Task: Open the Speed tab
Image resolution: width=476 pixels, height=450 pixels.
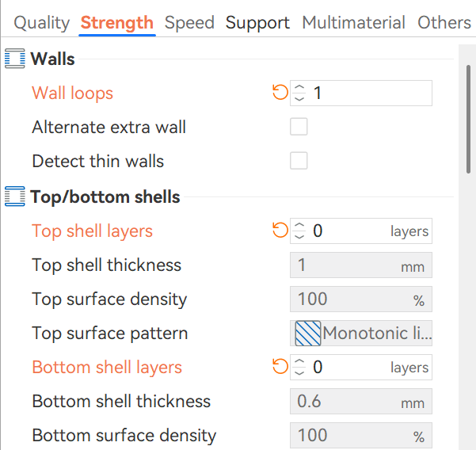Action: tap(189, 23)
